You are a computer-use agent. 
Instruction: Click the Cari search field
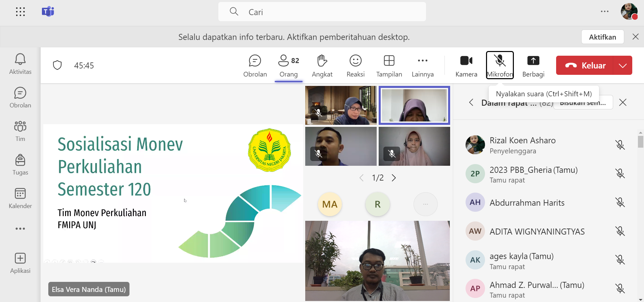pos(322,12)
